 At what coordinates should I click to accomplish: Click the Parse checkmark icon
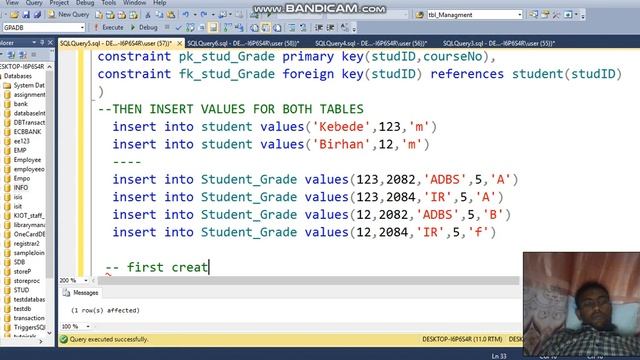(178, 28)
